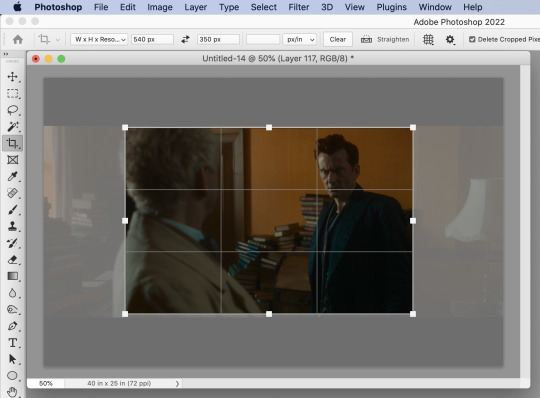Click the top-middle crop edge handle
The height and width of the screenshot is (398, 540).
click(x=269, y=128)
